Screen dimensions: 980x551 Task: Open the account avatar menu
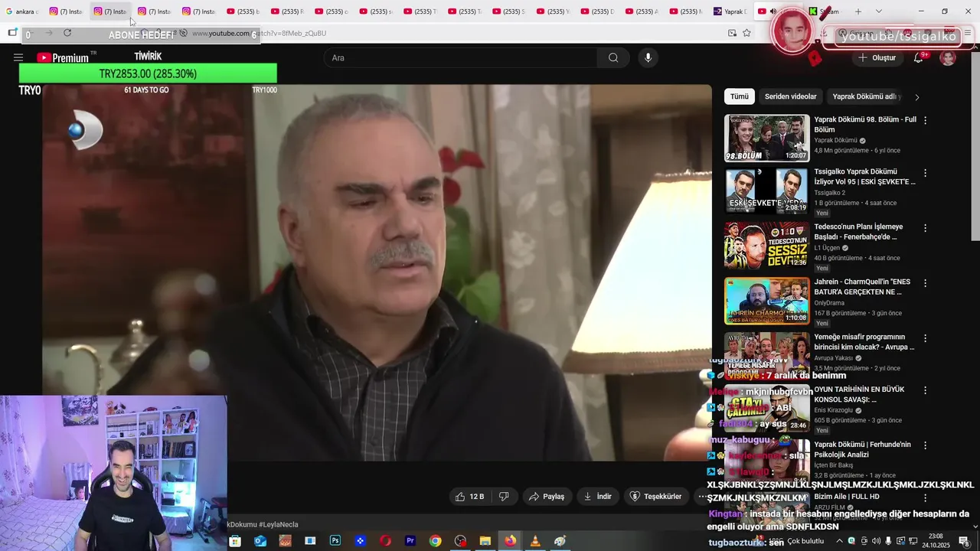coord(948,58)
